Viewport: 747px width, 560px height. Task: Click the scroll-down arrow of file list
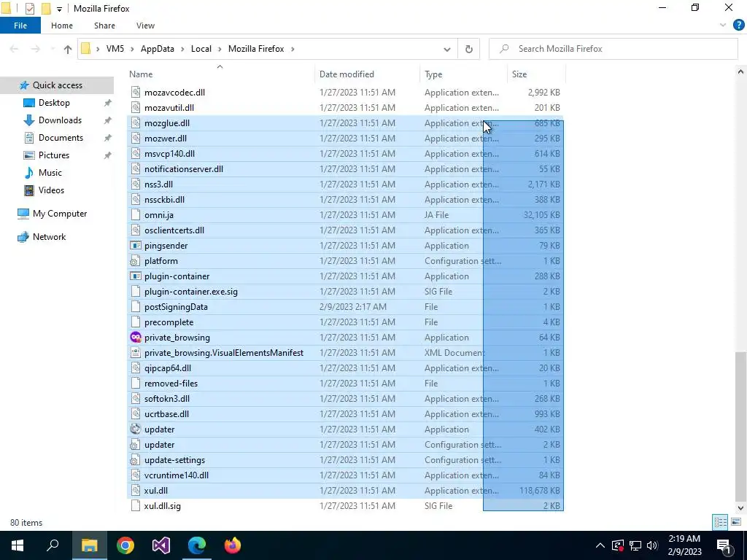(740, 508)
